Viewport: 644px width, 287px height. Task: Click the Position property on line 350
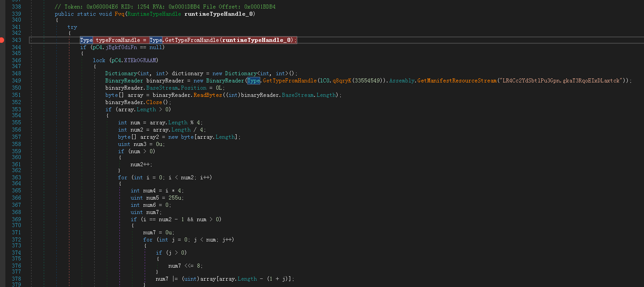coord(194,88)
